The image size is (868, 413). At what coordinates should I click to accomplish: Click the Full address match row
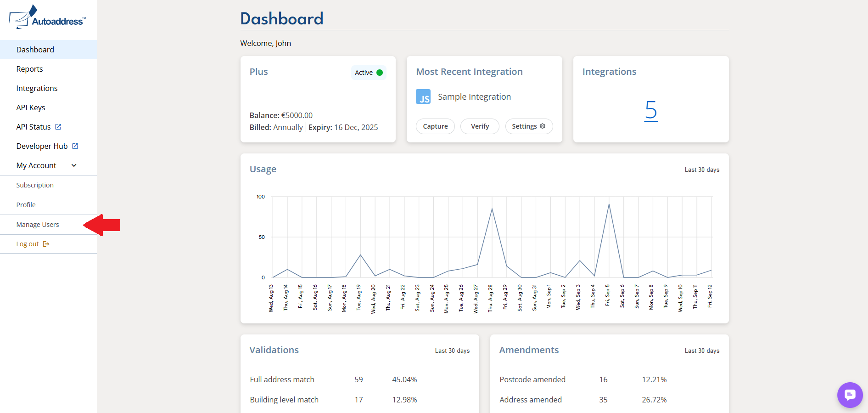point(359,379)
